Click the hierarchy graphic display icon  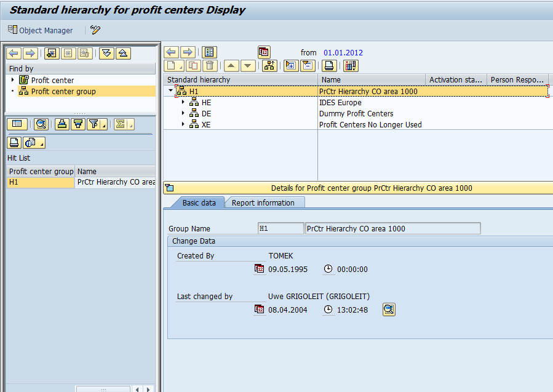point(268,65)
